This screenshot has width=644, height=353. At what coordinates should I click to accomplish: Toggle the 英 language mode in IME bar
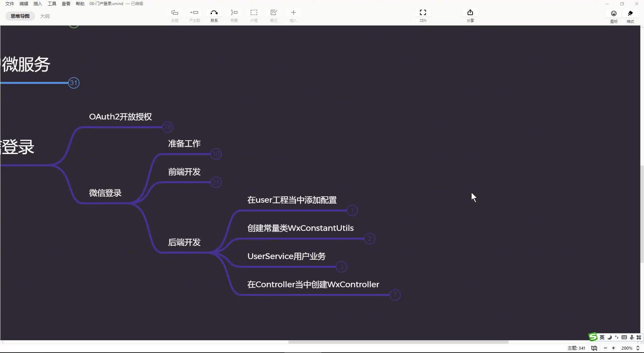(x=602, y=337)
